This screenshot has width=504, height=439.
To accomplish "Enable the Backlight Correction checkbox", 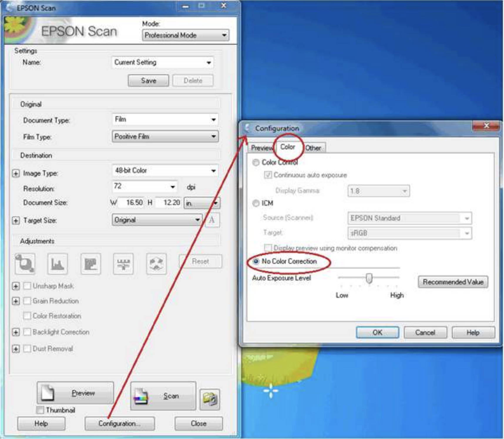I will click(x=27, y=332).
